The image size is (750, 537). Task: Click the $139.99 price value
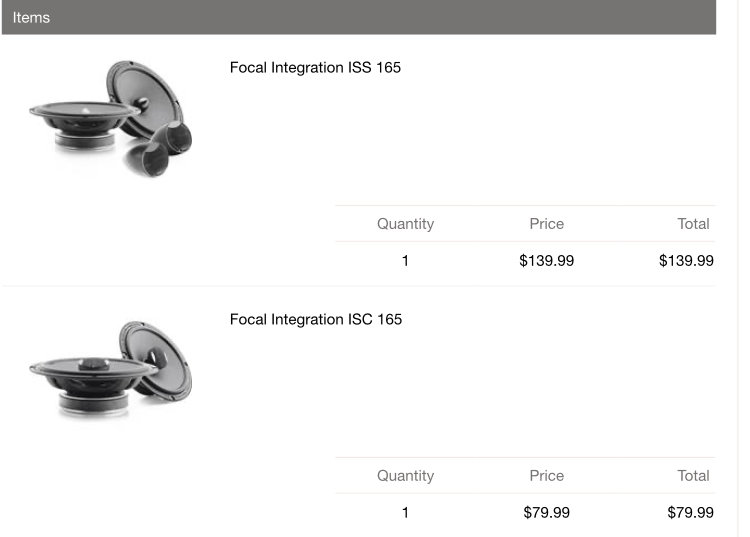(x=546, y=261)
